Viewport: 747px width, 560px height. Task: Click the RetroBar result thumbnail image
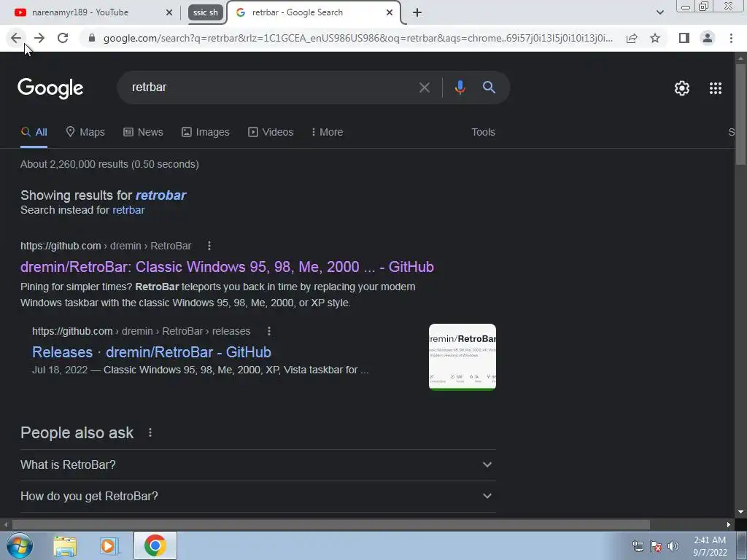tap(462, 357)
